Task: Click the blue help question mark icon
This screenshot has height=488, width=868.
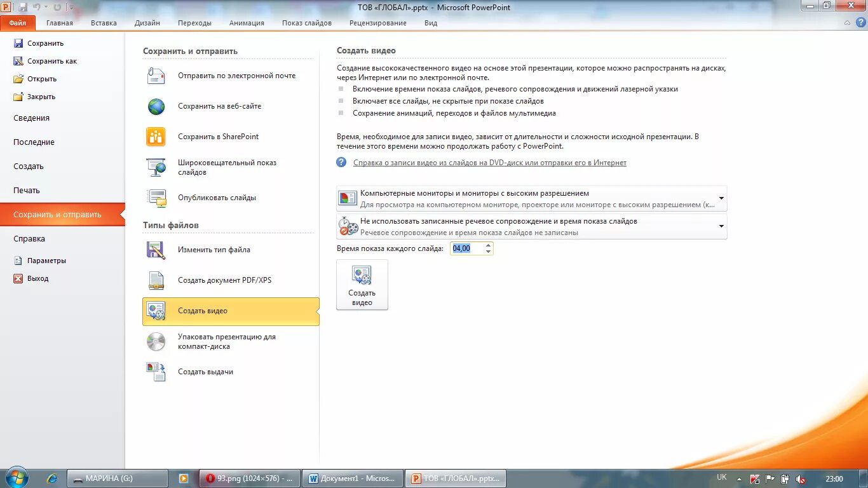Action: click(342, 163)
